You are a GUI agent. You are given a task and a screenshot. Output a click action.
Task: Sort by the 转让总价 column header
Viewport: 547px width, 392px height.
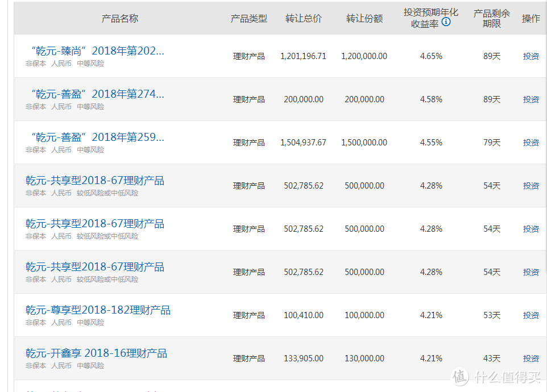click(303, 18)
